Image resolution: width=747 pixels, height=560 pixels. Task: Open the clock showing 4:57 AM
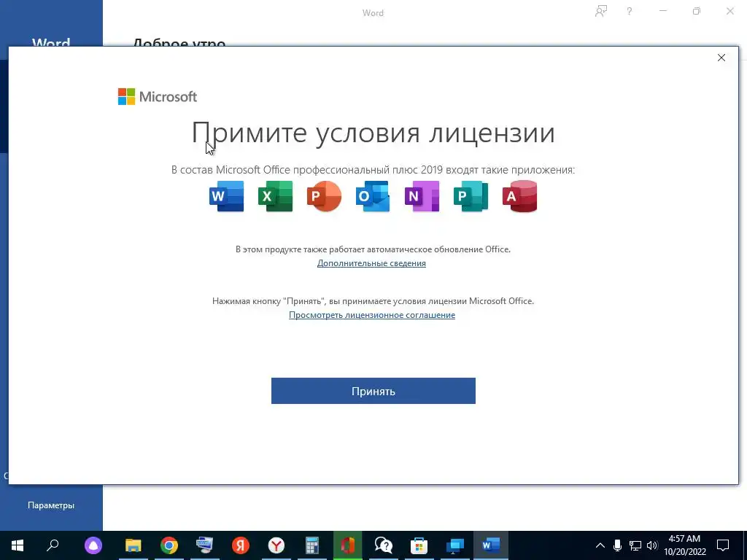[x=684, y=545]
